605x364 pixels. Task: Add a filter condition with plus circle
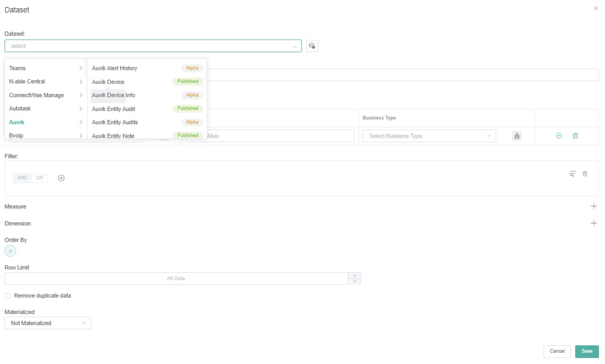pos(61,178)
